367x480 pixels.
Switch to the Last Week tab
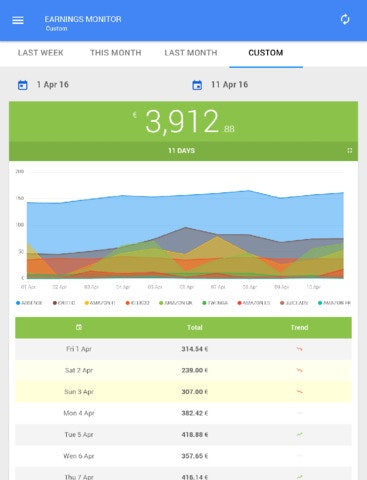41,53
